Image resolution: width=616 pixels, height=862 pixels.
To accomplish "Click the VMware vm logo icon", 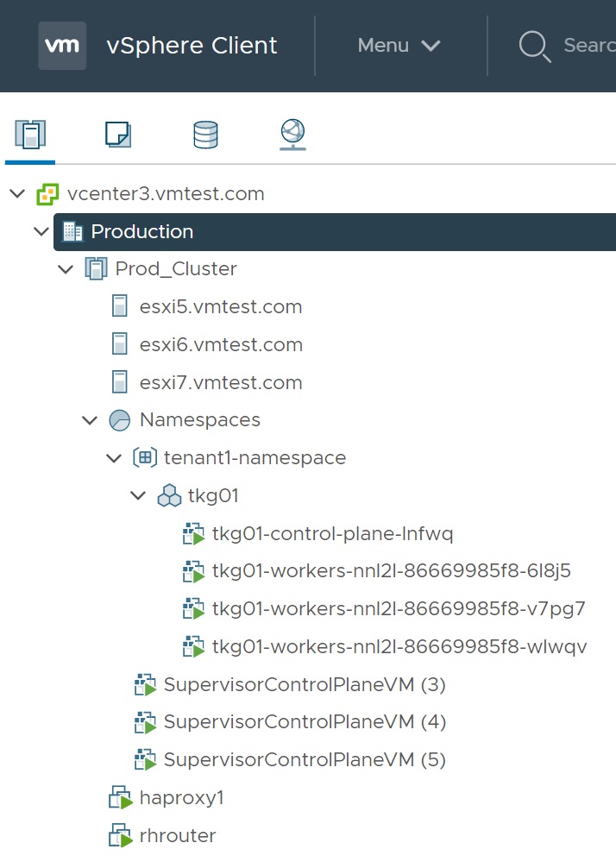I will [62, 46].
